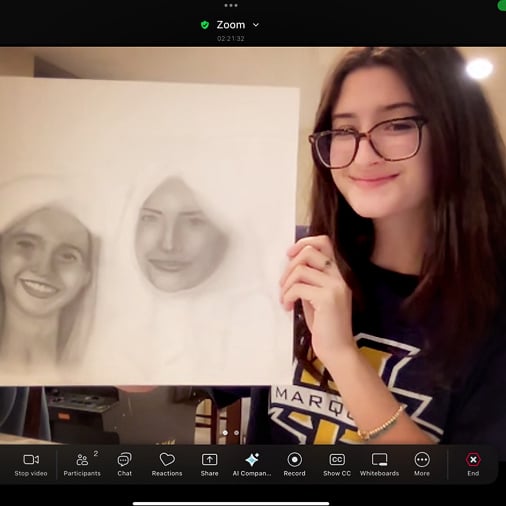Share your screen with Share
This screenshot has width=506, height=506.
click(x=209, y=464)
